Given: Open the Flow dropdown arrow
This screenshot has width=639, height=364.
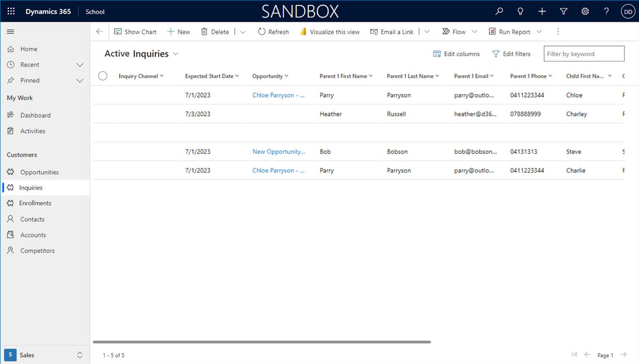Looking at the screenshot, I should [474, 32].
